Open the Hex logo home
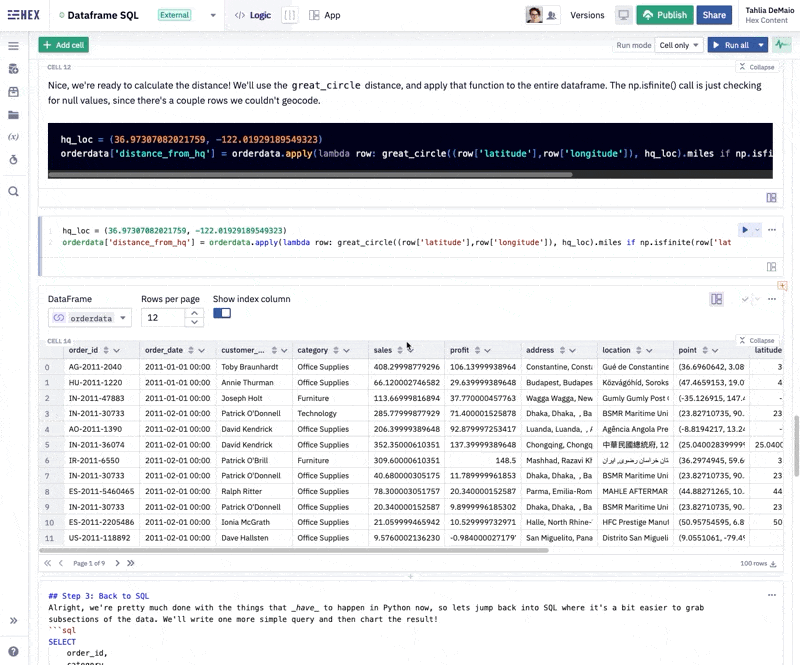The height and width of the screenshot is (665, 800). [x=23, y=15]
